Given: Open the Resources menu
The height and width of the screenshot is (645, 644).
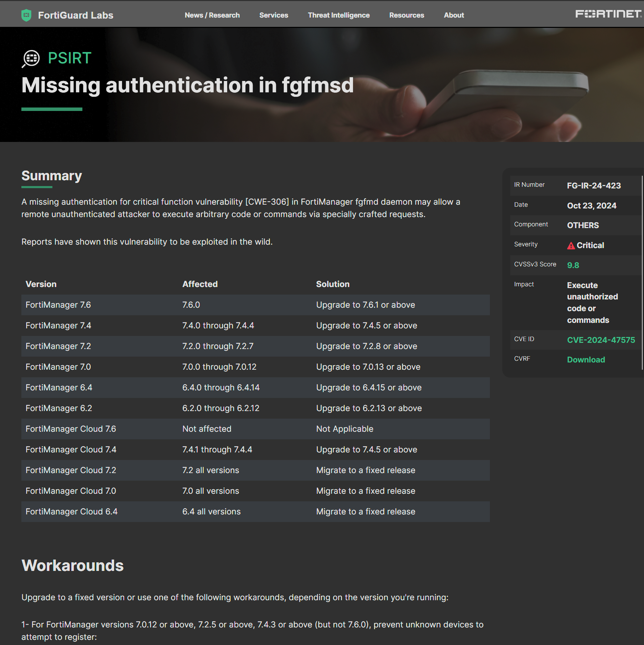Looking at the screenshot, I should coord(406,15).
